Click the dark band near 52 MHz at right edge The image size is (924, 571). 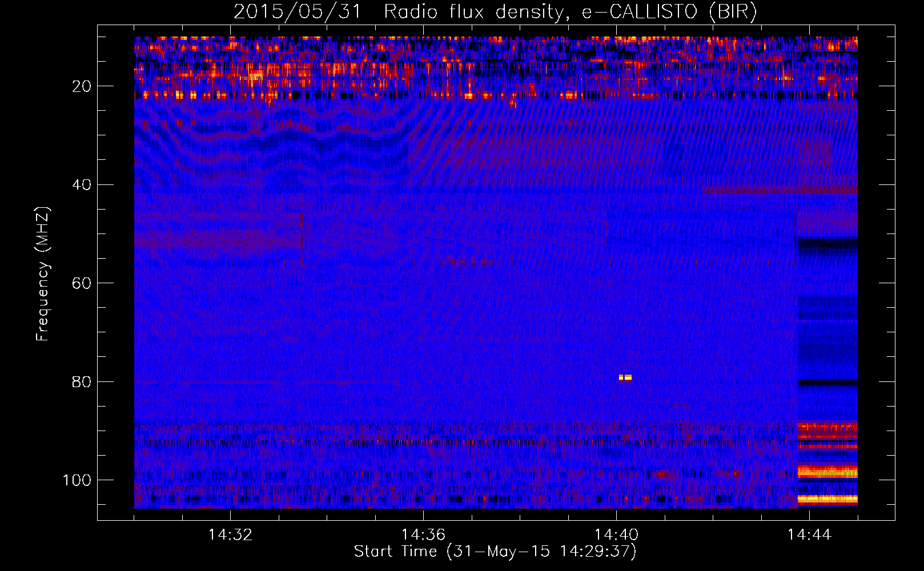827,246
